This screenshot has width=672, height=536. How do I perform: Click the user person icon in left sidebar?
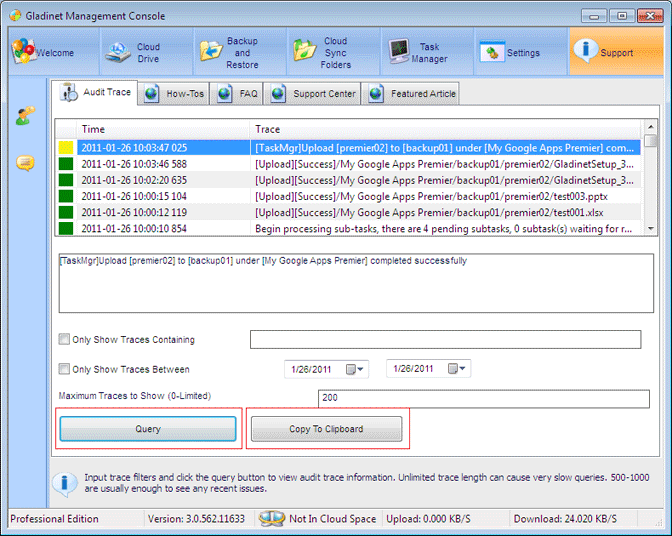(x=25, y=116)
